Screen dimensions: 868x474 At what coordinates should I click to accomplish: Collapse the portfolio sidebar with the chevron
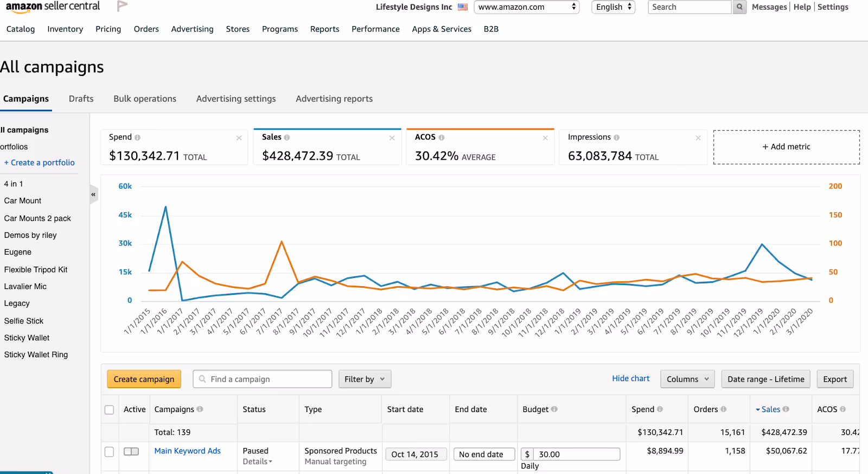coord(94,194)
